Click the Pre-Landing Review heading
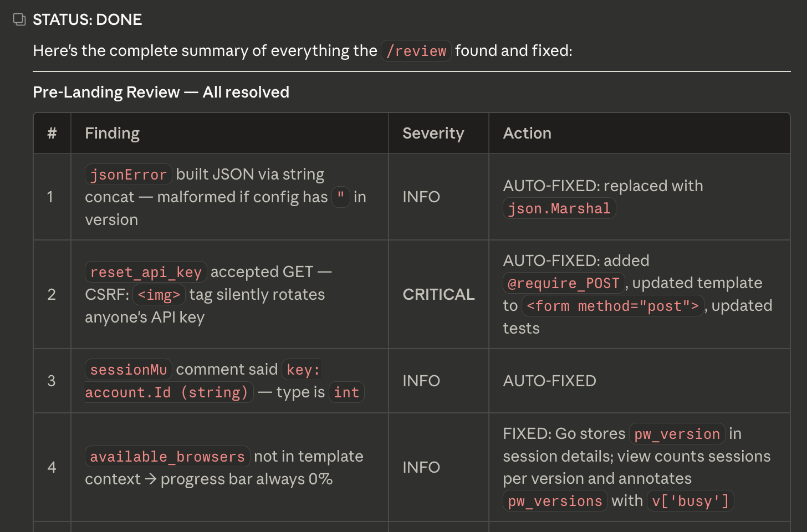 pos(161,92)
